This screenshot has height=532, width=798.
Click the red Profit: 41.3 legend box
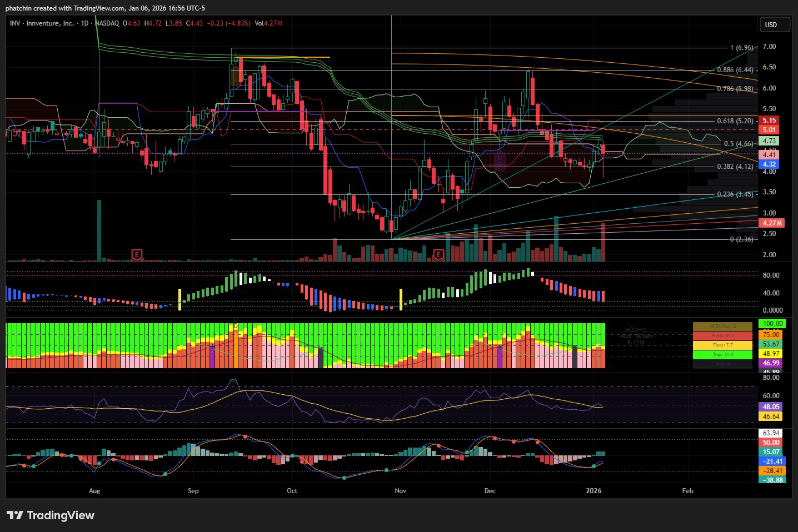722,336
